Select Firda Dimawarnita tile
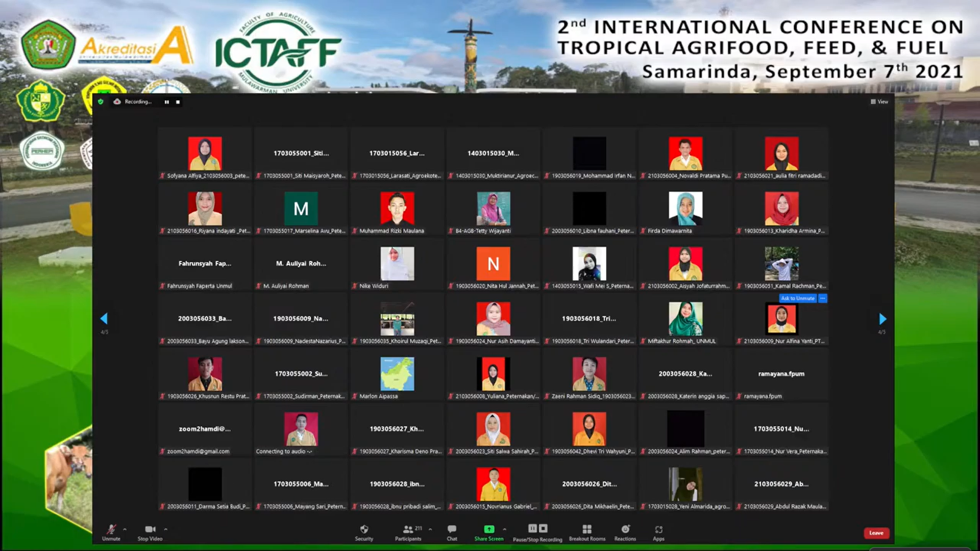 tap(685, 209)
